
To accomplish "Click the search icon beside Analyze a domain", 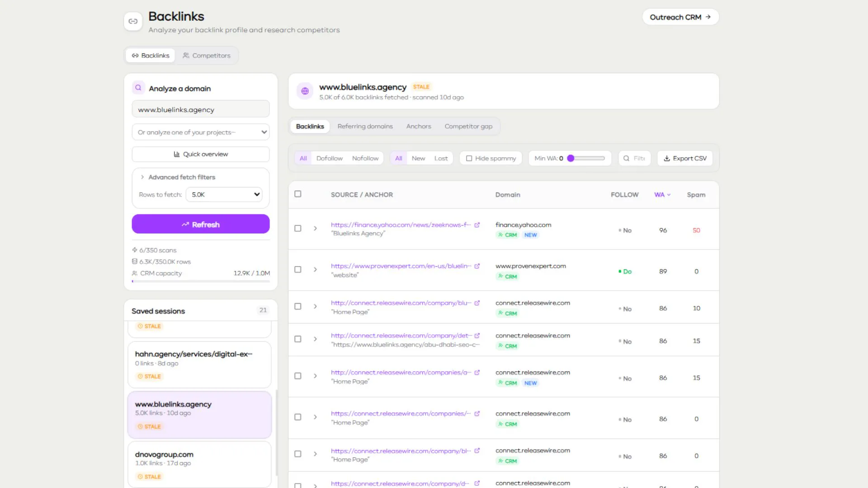I will tap(138, 88).
